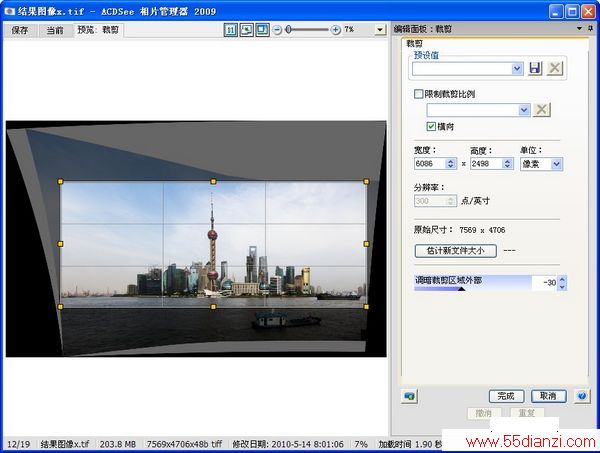Click the 撤消 undo button
600x453 pixels.
coord(484,413)
